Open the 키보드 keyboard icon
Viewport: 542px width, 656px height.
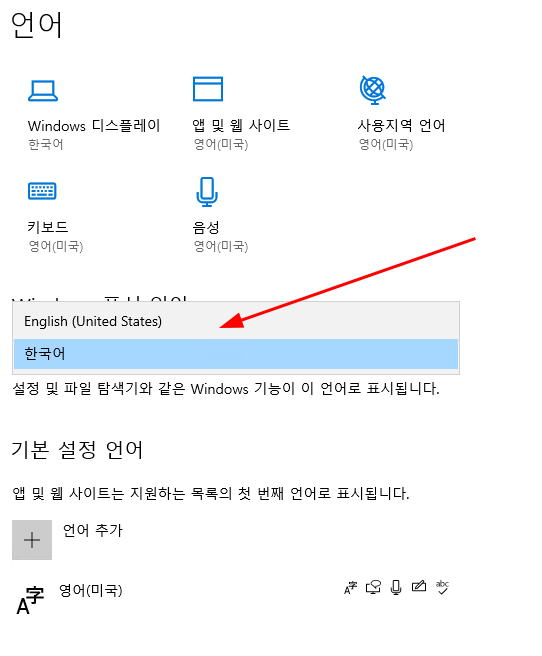tap(42, 191)
